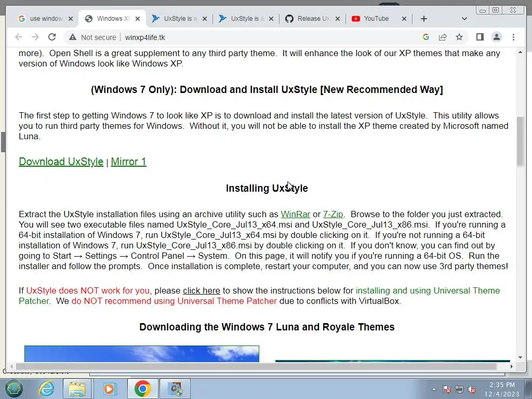This screenshot has width=532, height=399.
Task: Share this page icon
Action: click(x=443, y=37)
